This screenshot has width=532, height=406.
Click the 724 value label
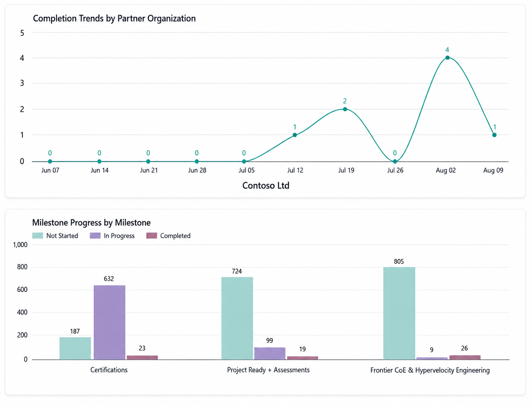(x=237, y=272)
